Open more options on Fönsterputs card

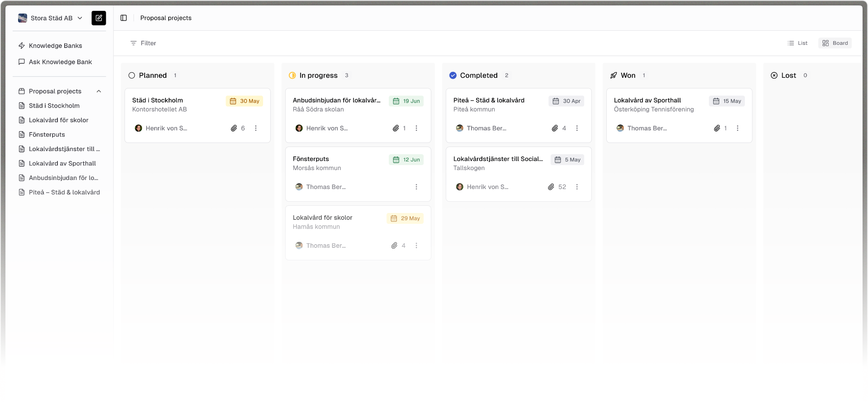(416, 187)
